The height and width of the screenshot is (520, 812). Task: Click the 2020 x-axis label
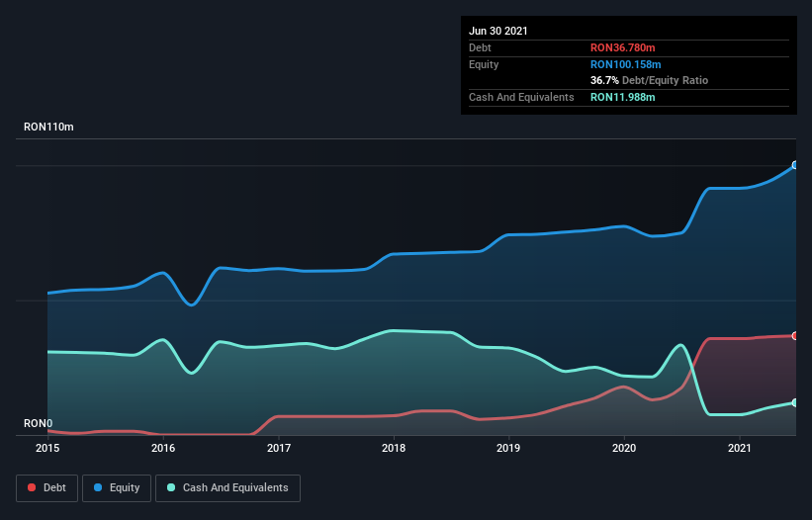624,448
